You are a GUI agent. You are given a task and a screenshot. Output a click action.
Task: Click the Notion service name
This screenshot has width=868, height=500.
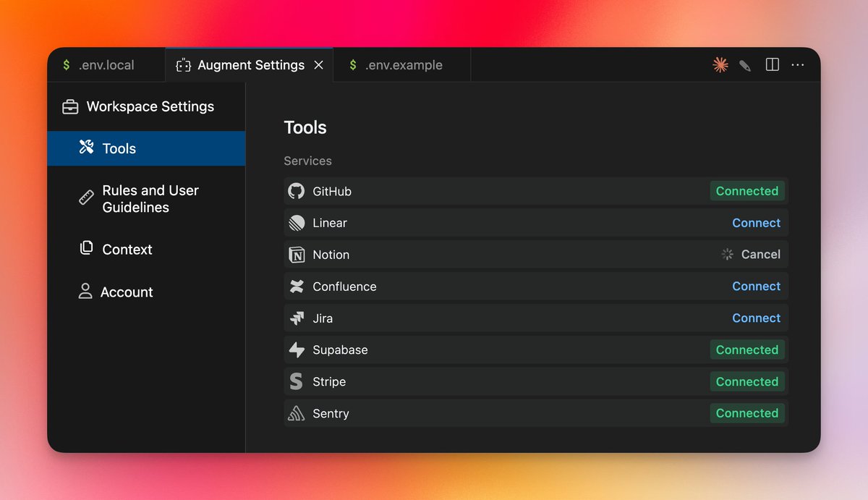(x=331, y=255)
